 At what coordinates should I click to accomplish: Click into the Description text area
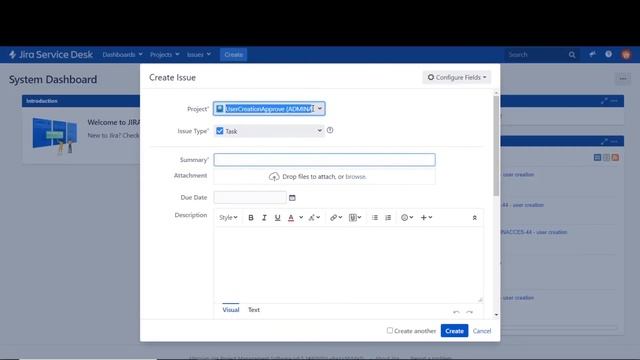coord(348,264)
